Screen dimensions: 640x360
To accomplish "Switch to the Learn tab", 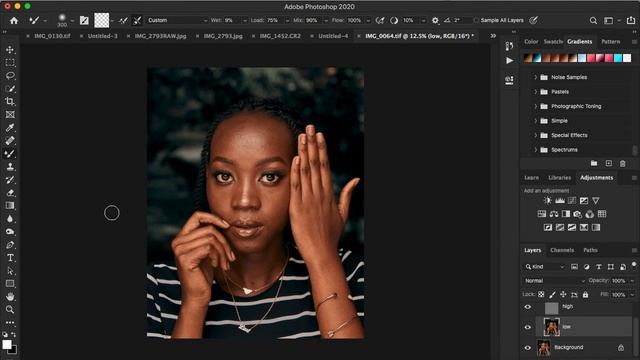I will tap(531, 178).
